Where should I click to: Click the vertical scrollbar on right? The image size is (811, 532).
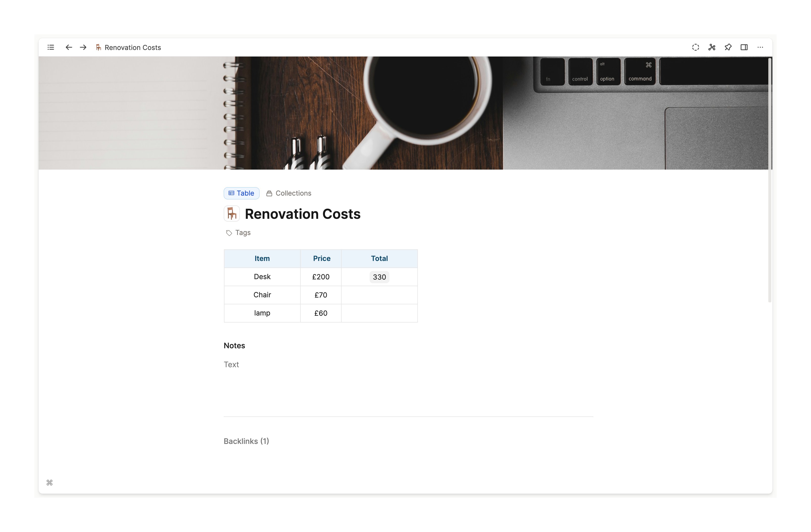pyautogui.click(x=769, y=180)
